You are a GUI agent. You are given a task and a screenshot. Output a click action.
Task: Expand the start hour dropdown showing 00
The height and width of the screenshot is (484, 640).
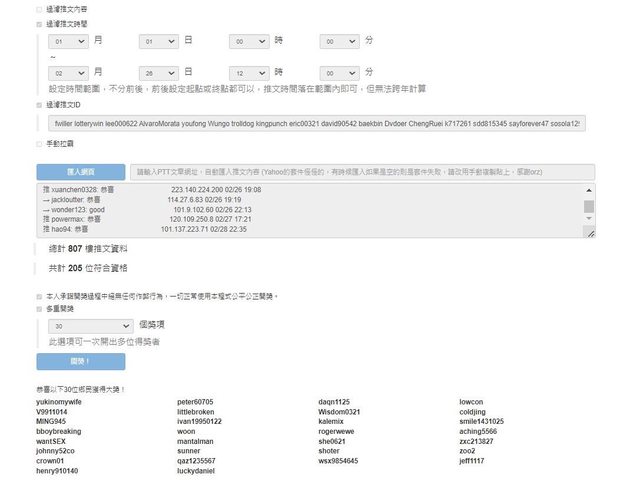click(x=249, y=41)
